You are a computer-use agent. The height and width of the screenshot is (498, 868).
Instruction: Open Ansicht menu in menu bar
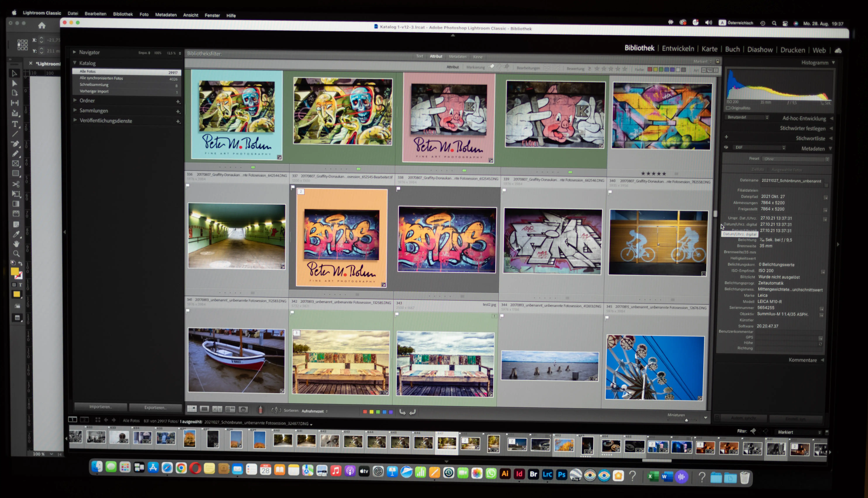coord(191,15)
